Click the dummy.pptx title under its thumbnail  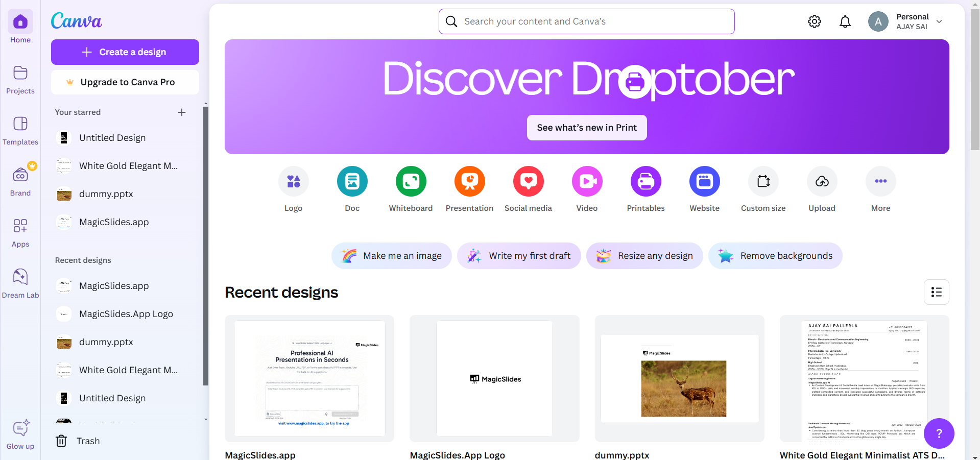(622, 455)
